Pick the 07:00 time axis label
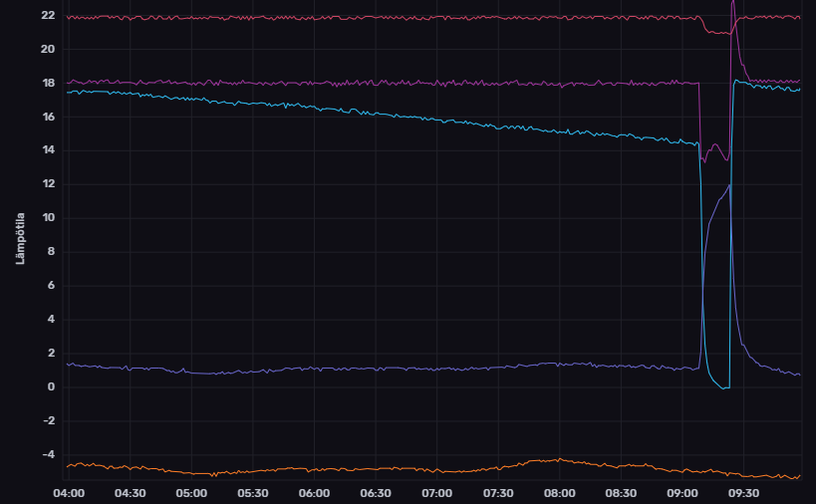This screenshot has width=816, height=504. pos(436,493)
